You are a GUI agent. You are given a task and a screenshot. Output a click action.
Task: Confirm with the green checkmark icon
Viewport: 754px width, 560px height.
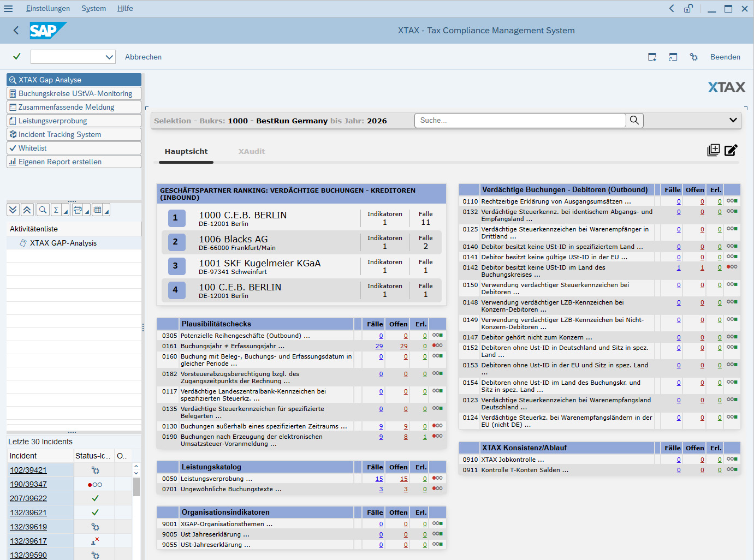click(17, 57)
